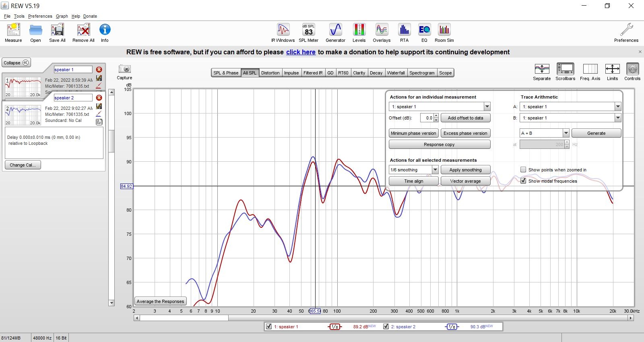Screen dimensions: 644x342
Task: Click speaker 2 trace colour brush icon
Action: pyautogui.click(x=99, y=114)
